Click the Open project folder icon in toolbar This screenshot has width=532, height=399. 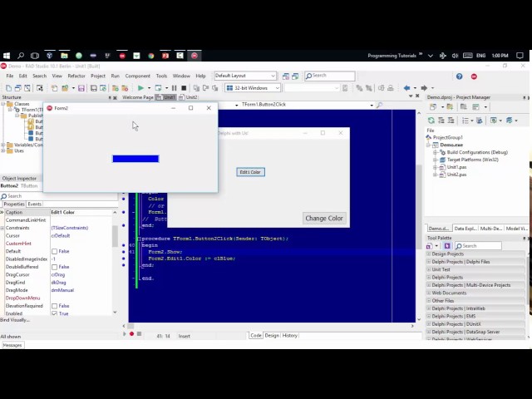(x=65, y=88)
